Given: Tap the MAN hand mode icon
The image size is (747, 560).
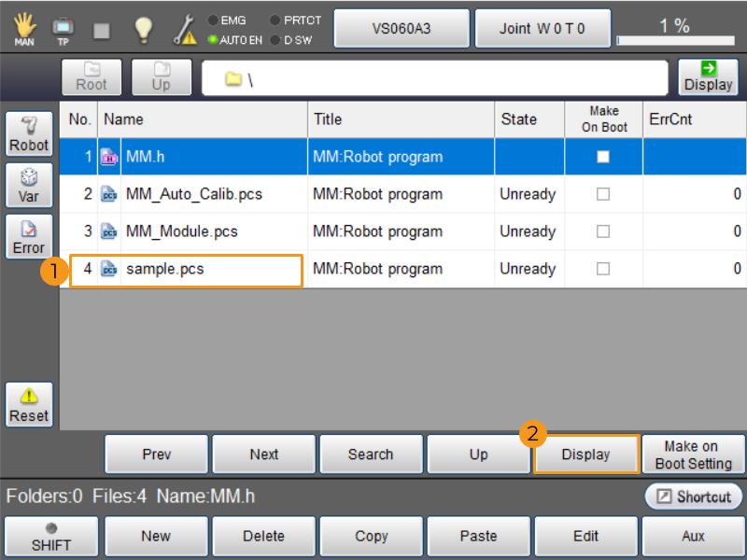Looking at the screenshot, I should click(24, 29).
